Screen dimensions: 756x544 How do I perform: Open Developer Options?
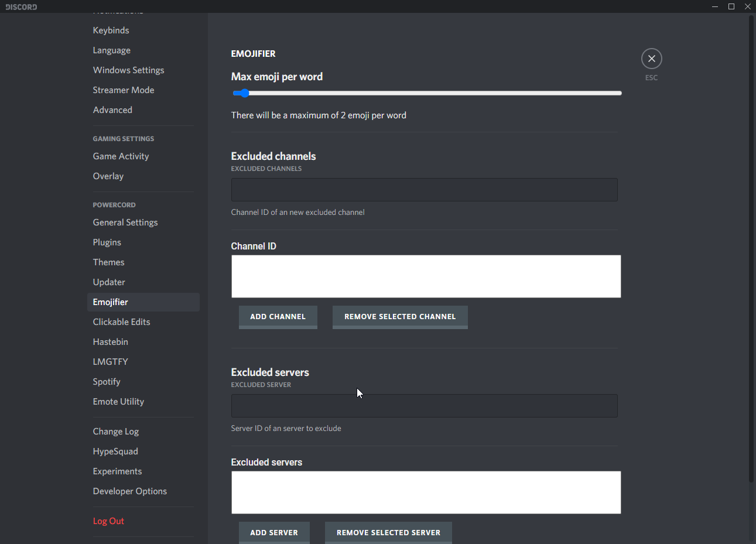pos(143,491)
